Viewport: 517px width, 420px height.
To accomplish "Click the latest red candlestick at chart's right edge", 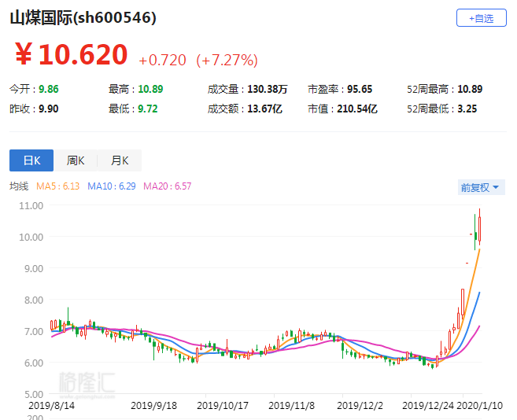I will click(x=480, y=229).
